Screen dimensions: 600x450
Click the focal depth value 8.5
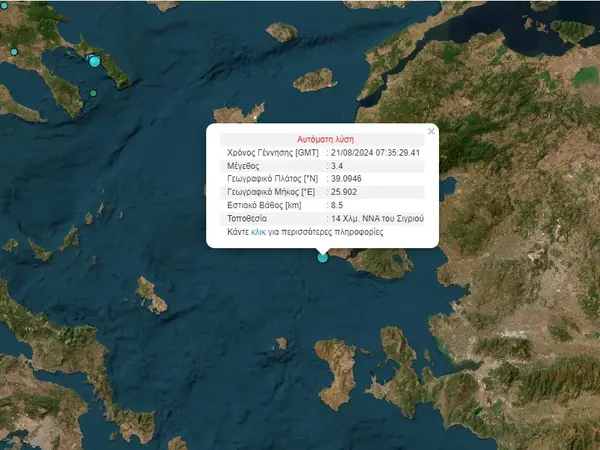click(337, 205)
